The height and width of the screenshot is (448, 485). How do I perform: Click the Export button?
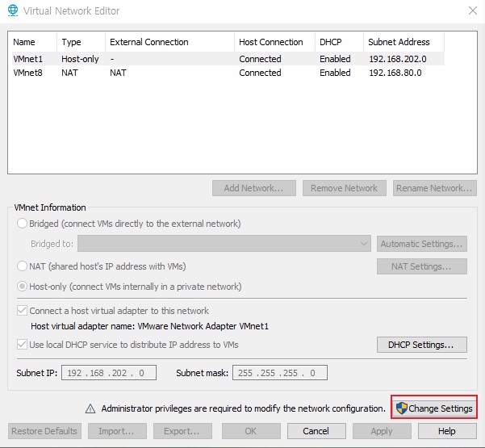[183, 431]
